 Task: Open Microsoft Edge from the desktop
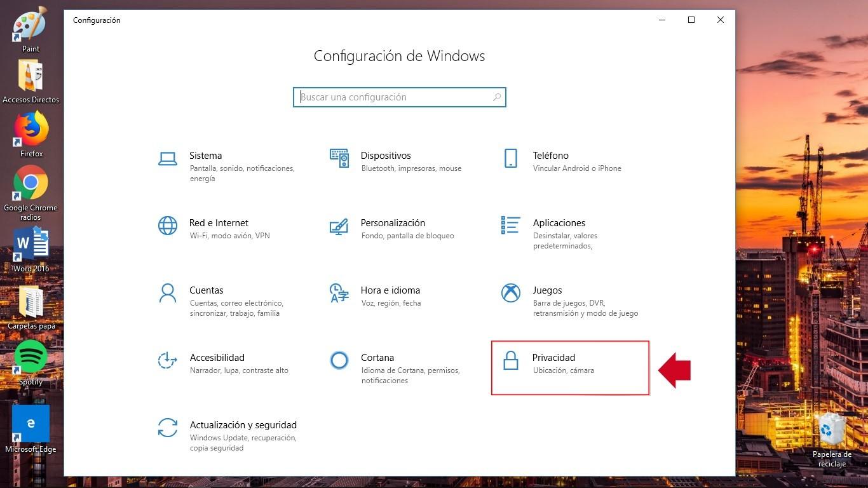click(30, 423)
